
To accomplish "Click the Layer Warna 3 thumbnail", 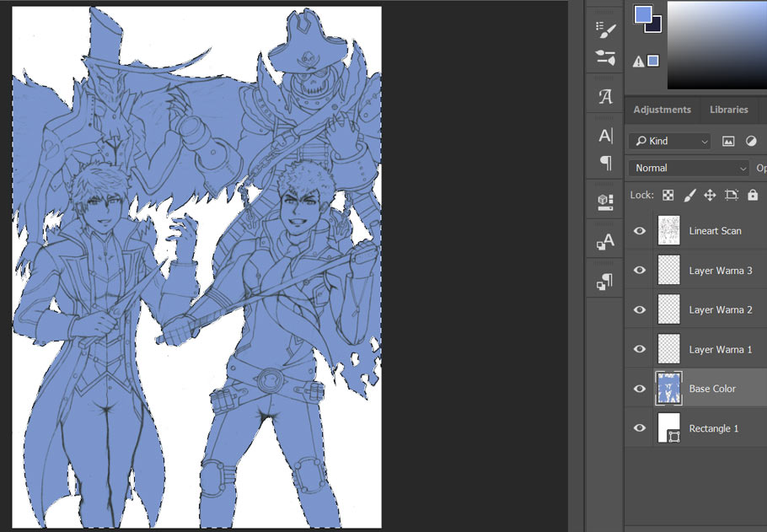I will (668, 270).
